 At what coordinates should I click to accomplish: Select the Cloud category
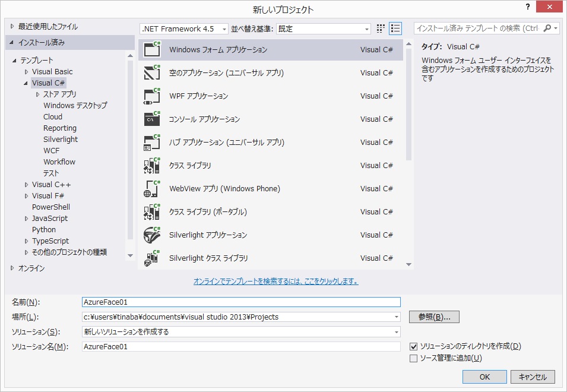tap(53, 117)
